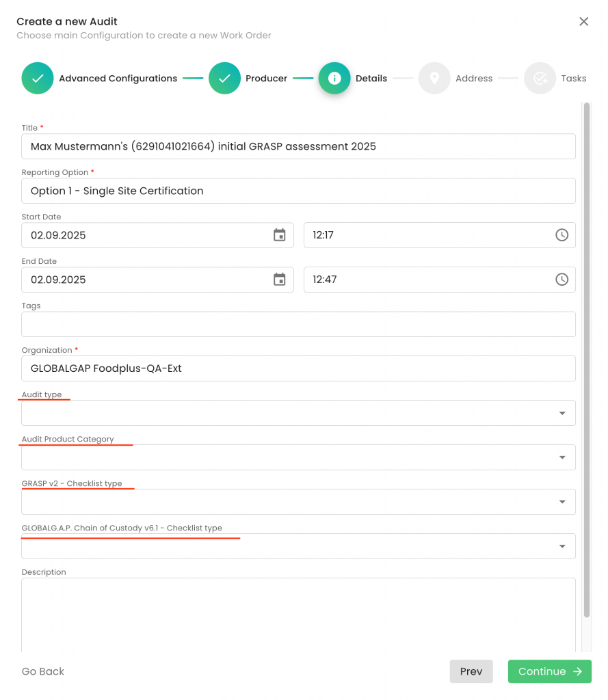Screen dimensions: 608x700
Task: Open the Chain of Custody Checklist type dropdown
Action: 561,546
